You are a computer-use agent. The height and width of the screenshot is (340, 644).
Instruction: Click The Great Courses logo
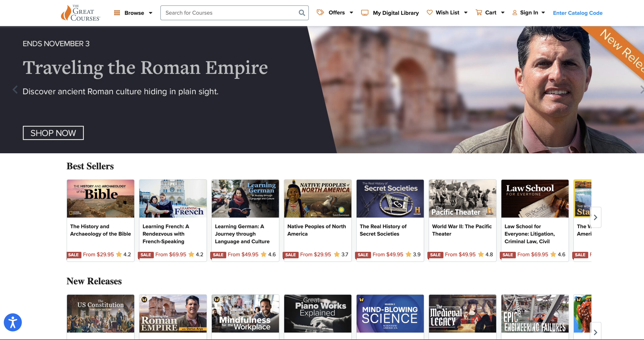click(x=80, y=13)
